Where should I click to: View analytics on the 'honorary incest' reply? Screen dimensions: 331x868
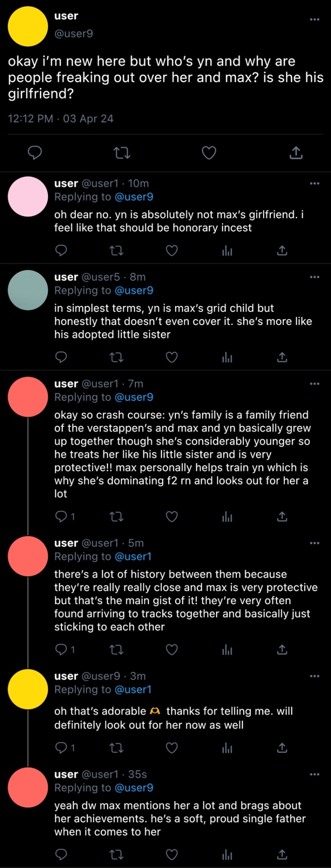pyautogui.click(x=227, y=250)
